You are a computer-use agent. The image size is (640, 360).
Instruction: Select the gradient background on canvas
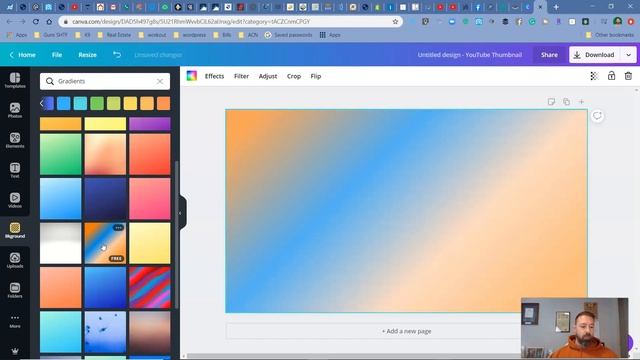(x=406, y=211)
